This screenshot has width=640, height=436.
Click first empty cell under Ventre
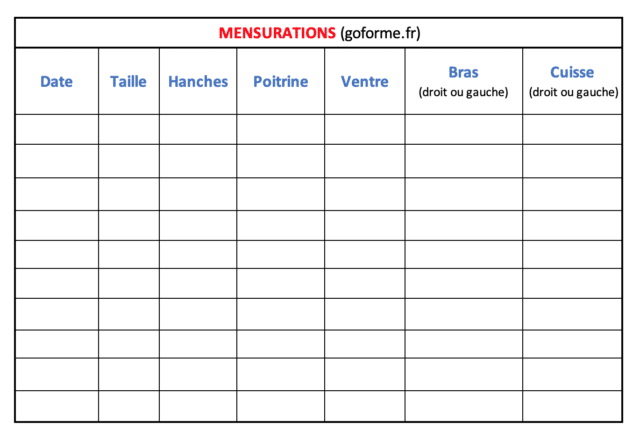[364, 129]
